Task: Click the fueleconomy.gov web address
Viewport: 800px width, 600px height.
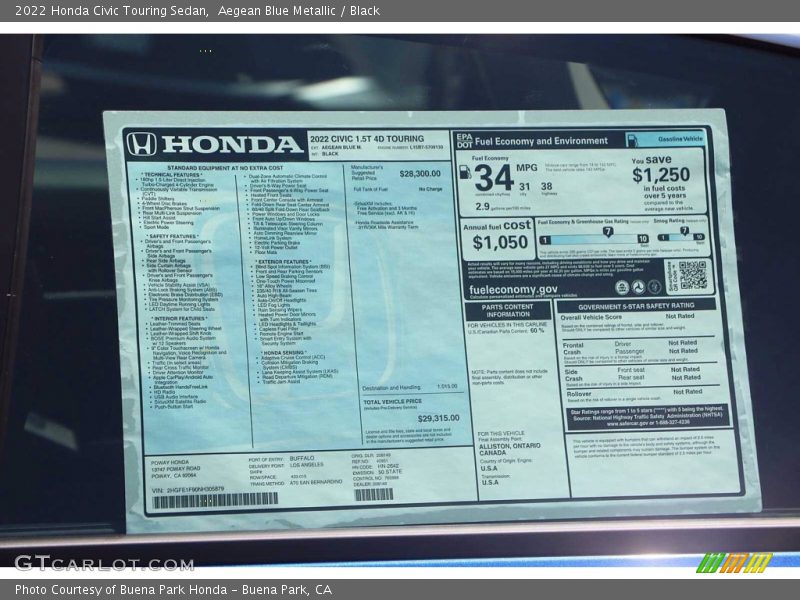Action: pos(514,290)
